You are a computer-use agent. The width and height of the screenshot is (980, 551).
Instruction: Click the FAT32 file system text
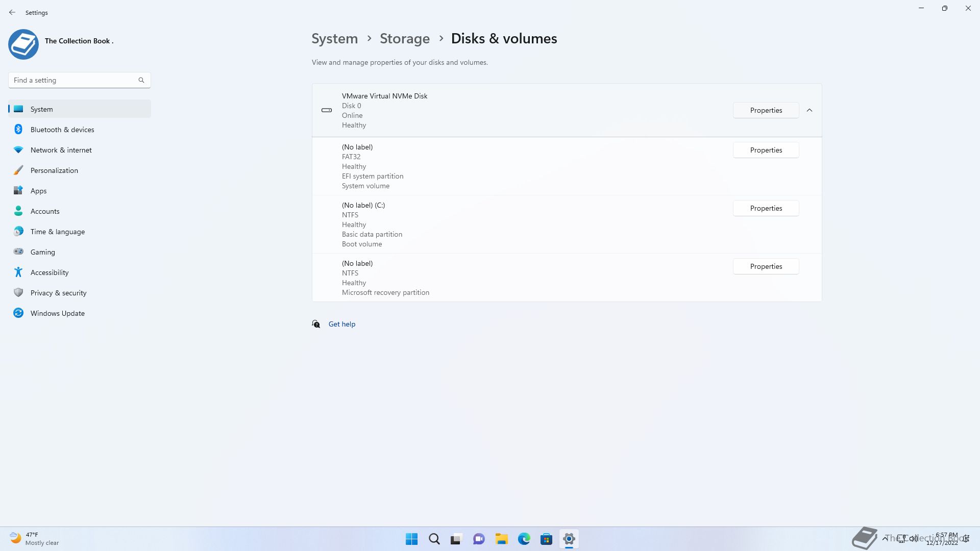pyautogui.click(x=351, y=157)
